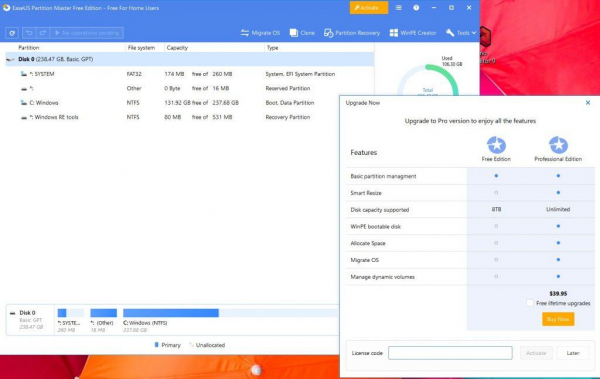Click the Capacity column header

[177, 48]
